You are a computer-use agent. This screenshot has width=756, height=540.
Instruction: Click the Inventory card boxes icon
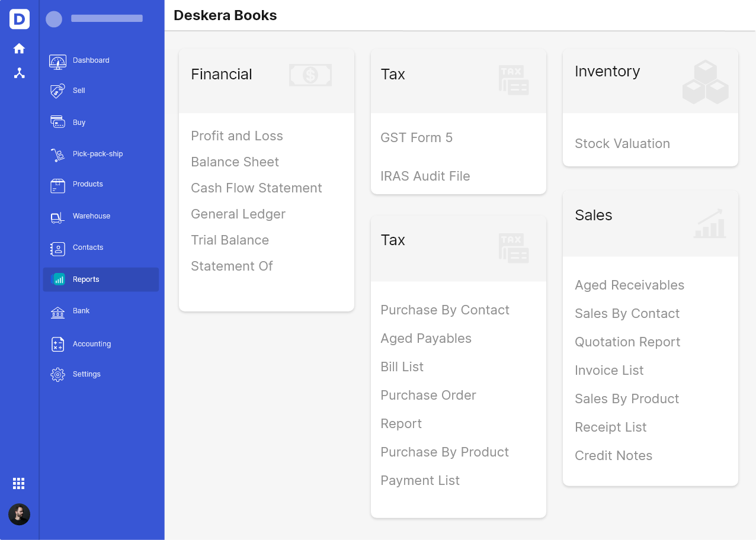706,82
